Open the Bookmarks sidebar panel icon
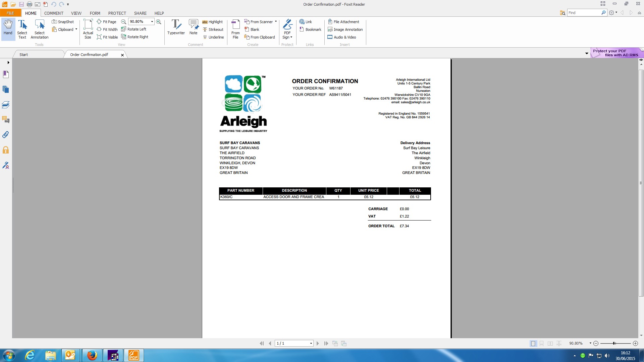This screenshot has height=362, width=644. click(x=6, y=74)
